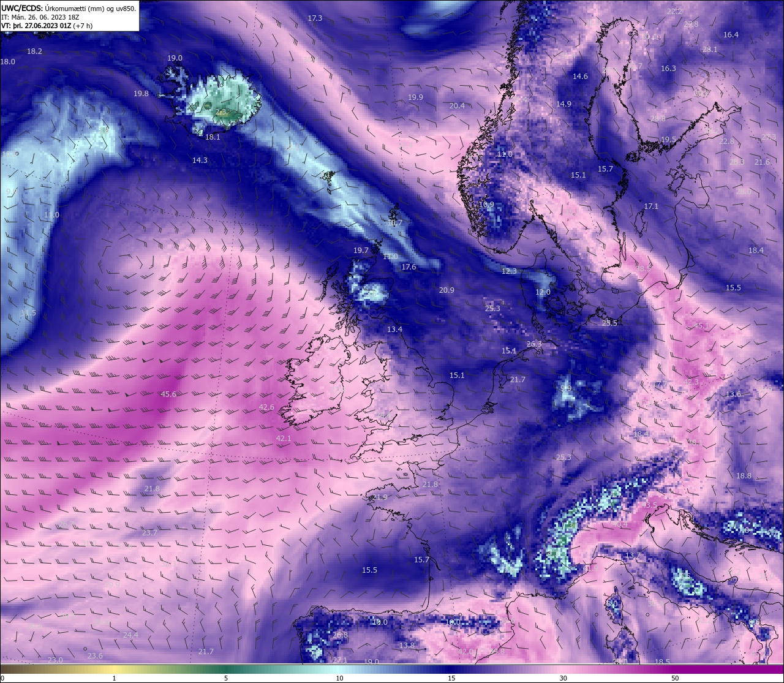
Task: Click the 1 tick on the color scale
Action: point(115,678)
